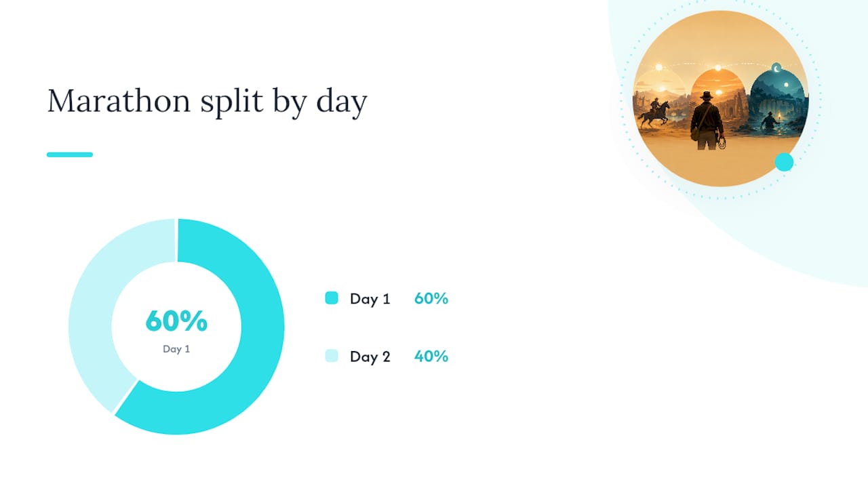Click the 60% value in the legend

point(431,298)
